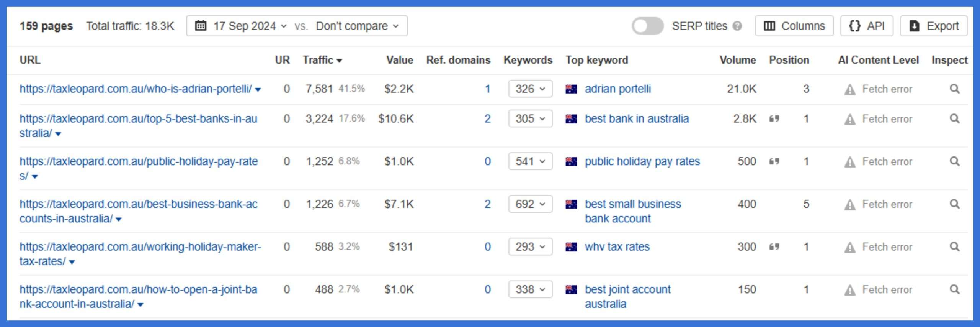
Task: Open the Don't compare dropdown
Action: tap(357, 26)
